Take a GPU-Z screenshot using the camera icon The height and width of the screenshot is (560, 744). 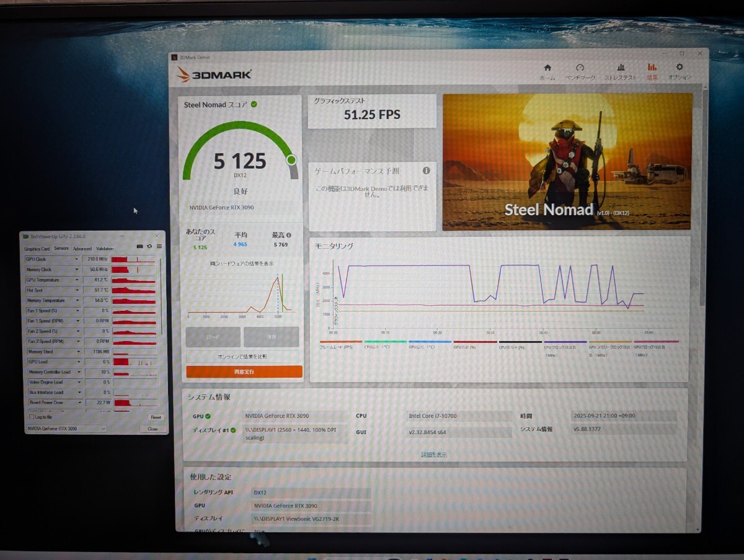140,246
